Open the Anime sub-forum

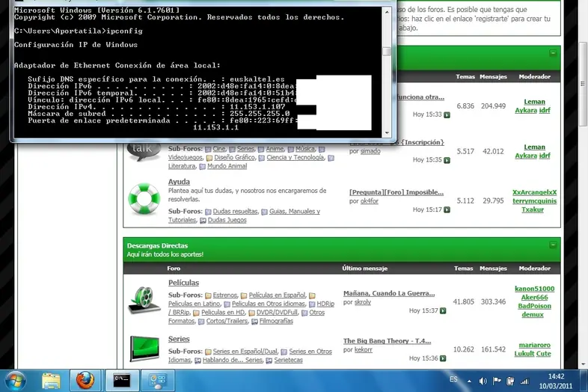(275, 149)
